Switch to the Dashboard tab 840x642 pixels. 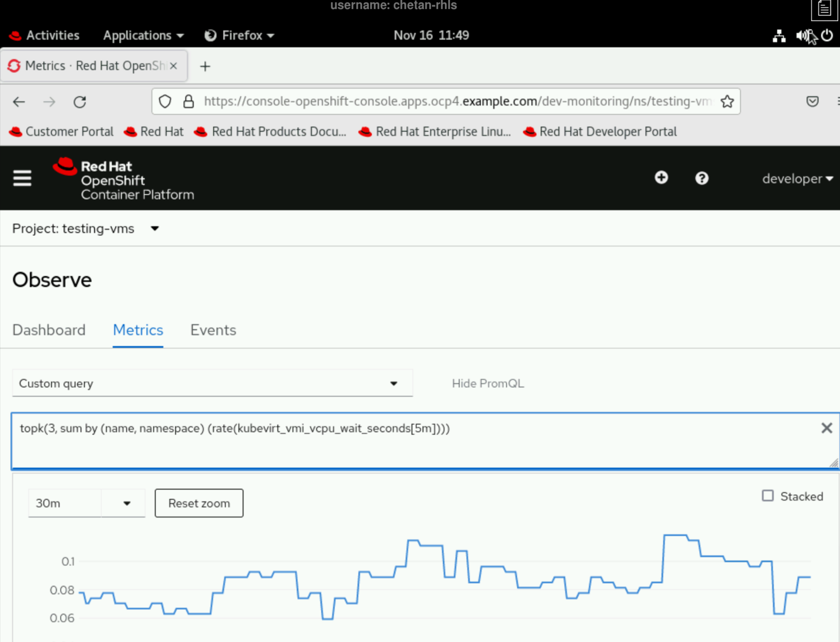pyautogui.click(x=49, y=330)
